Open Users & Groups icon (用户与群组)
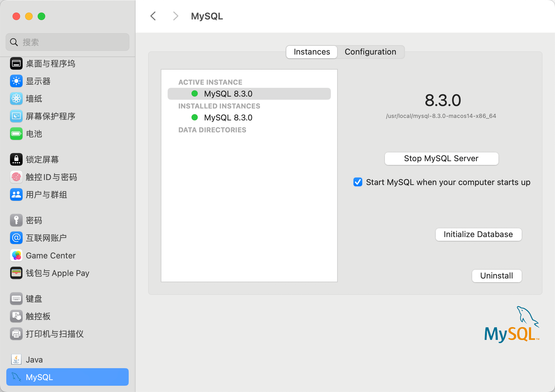Screen dimensions: 555x392 coord(16,195)
